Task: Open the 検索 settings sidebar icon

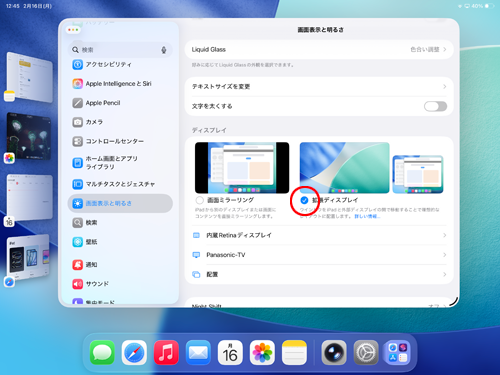Action: [77, 223]
